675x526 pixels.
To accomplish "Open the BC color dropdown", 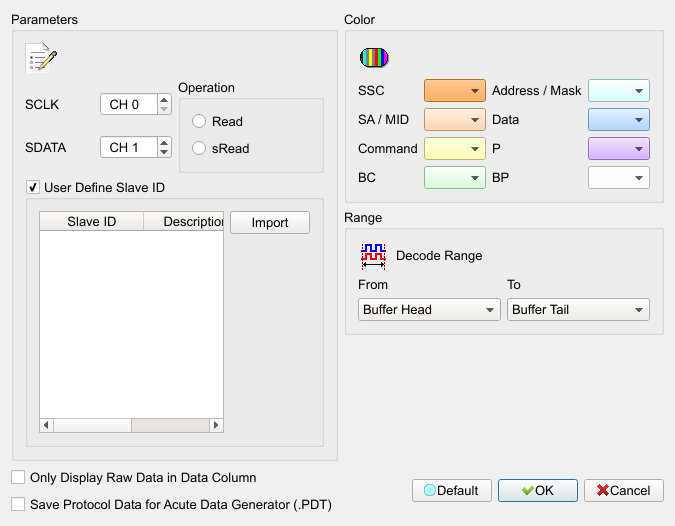I will pyautogui.click(x=455, y=178).
